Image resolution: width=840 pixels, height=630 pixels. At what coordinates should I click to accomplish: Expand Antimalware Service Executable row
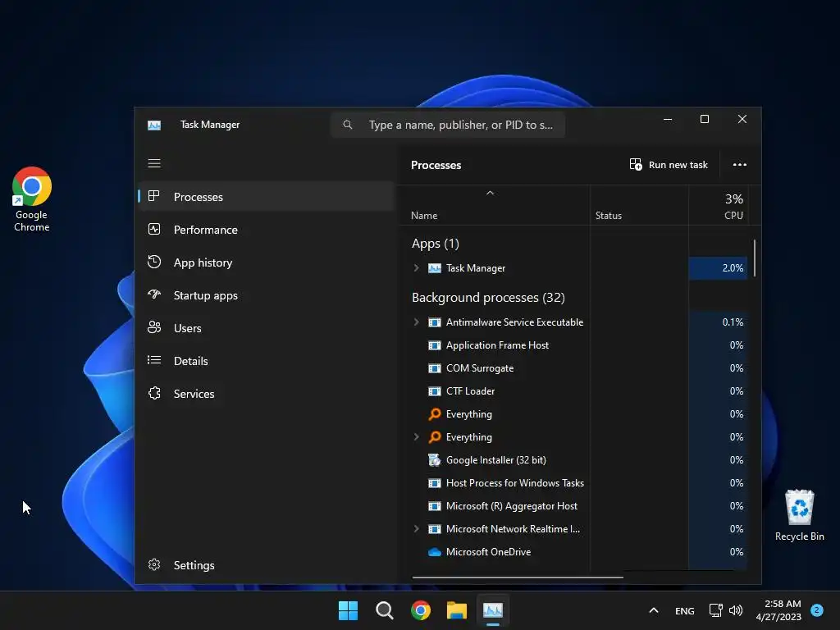point(416,322)
